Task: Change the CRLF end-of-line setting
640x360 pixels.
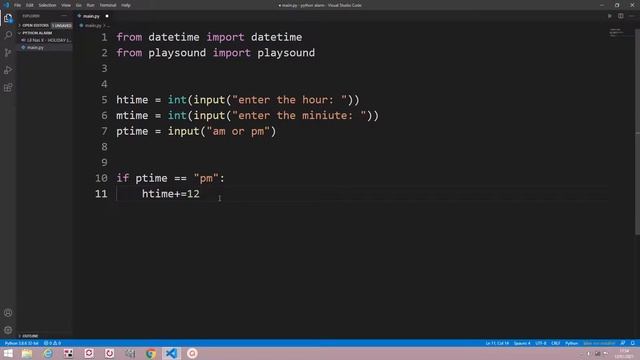Action: point(556,343)
